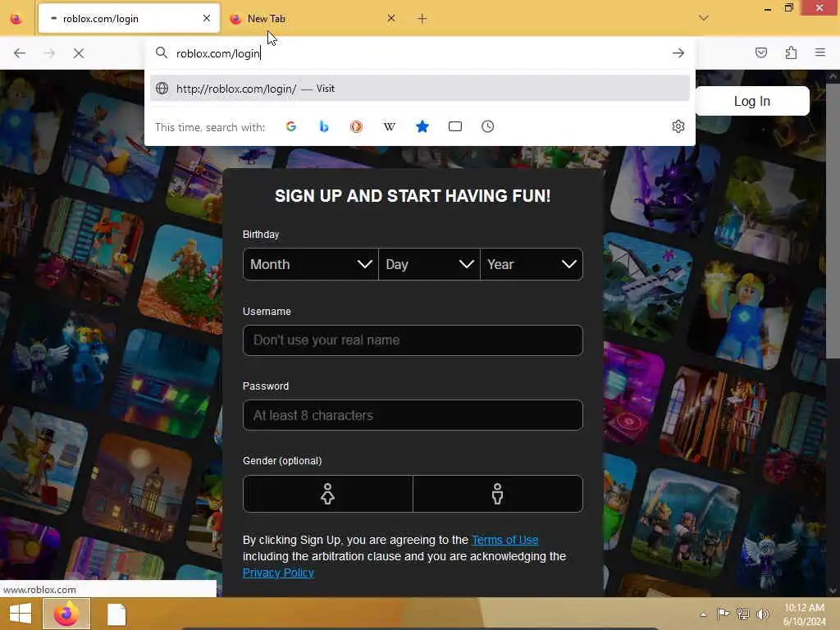
Task: Click the Username input field
Action: click(413, 340)
